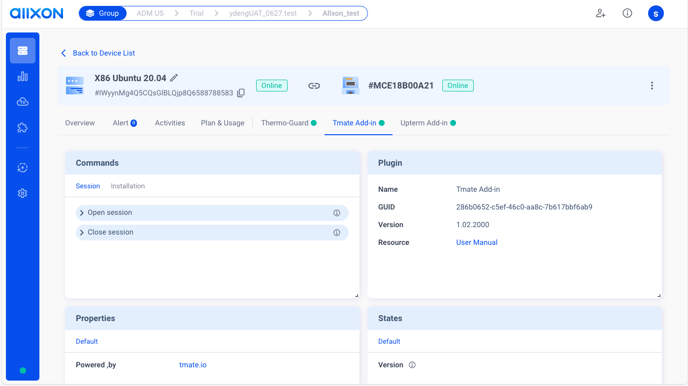Select Trial in breadcrumb
Screen dimensions: 688x386
pos(196,13)
